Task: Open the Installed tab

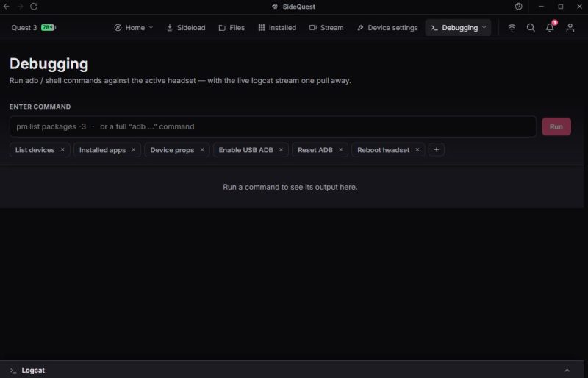Action: pos(277,28)
